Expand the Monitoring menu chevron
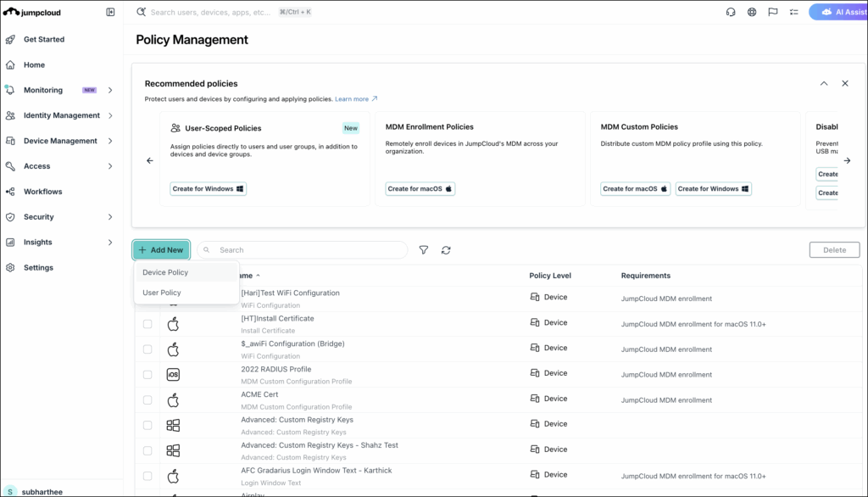This screenshot has height=497, width=868. [x=110, y=90]
